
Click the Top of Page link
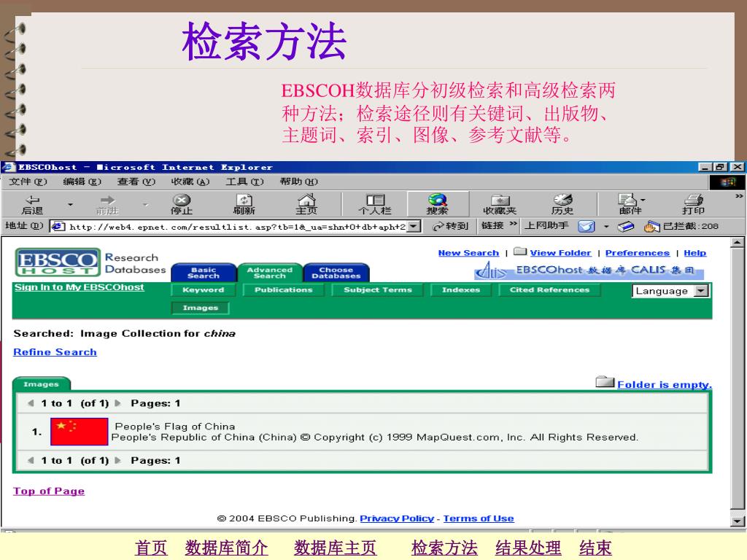click(x=49, y=491)
